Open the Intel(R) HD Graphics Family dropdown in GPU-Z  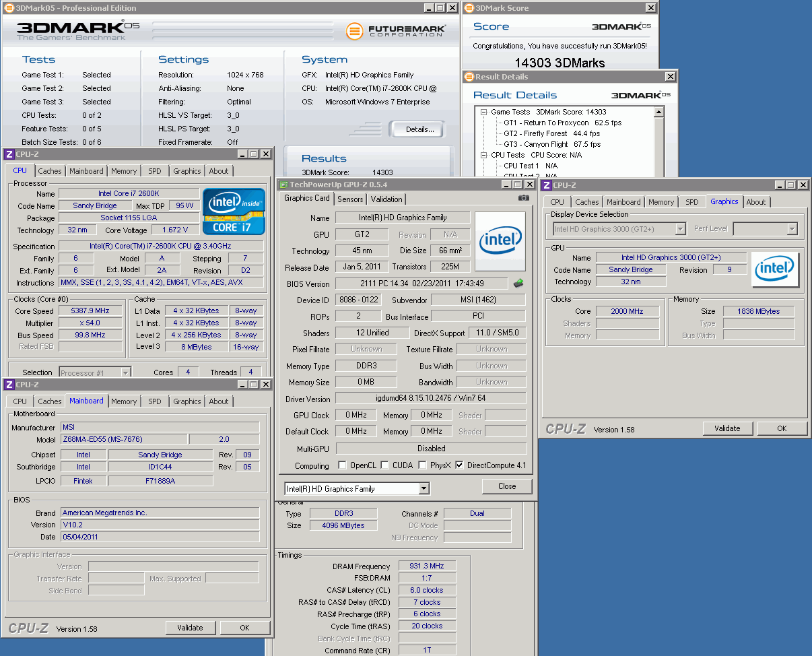[424, 489]
